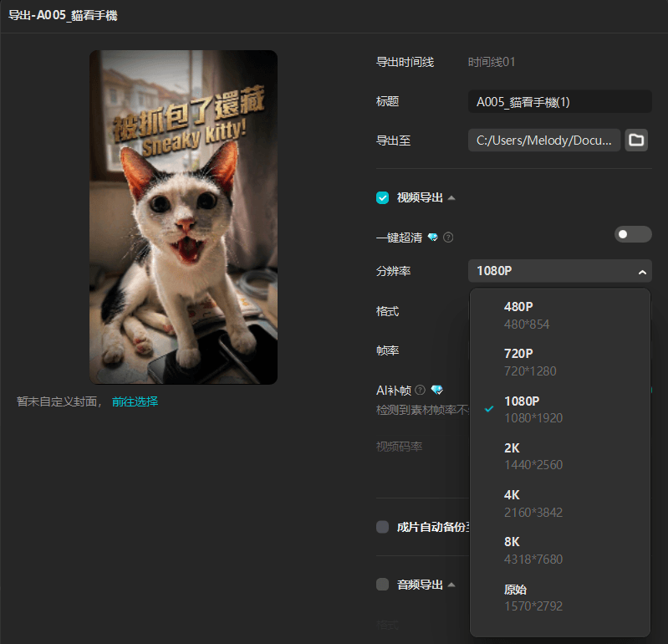Toggle the 一键超清 switch on

632,234
